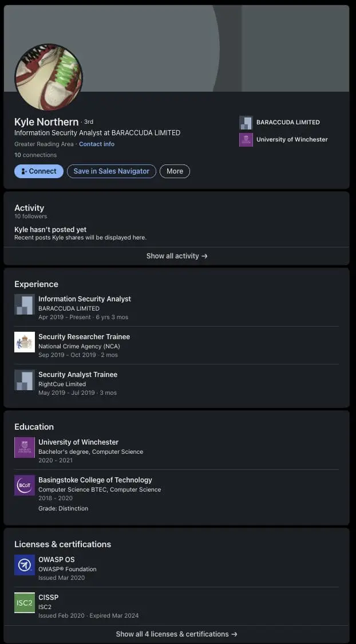Click the CISSP certification title

48,598
